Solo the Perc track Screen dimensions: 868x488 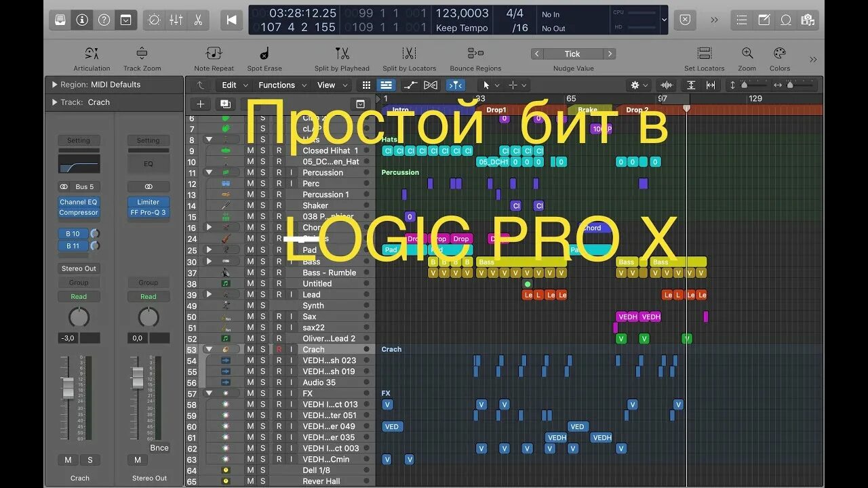point(263,184)
